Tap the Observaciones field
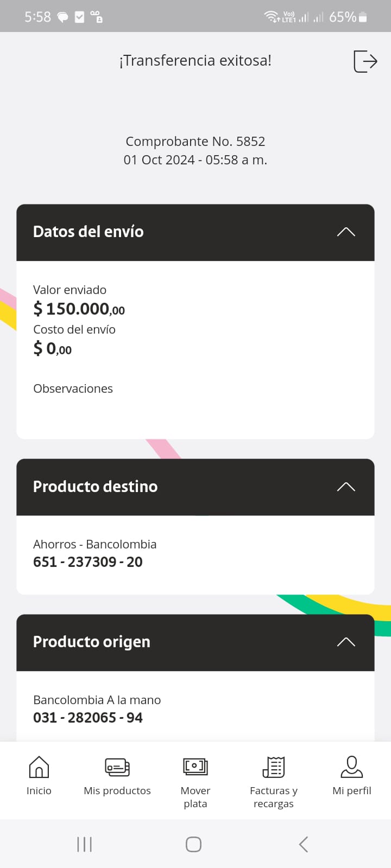Screen dimensions: 391x868 73,389
